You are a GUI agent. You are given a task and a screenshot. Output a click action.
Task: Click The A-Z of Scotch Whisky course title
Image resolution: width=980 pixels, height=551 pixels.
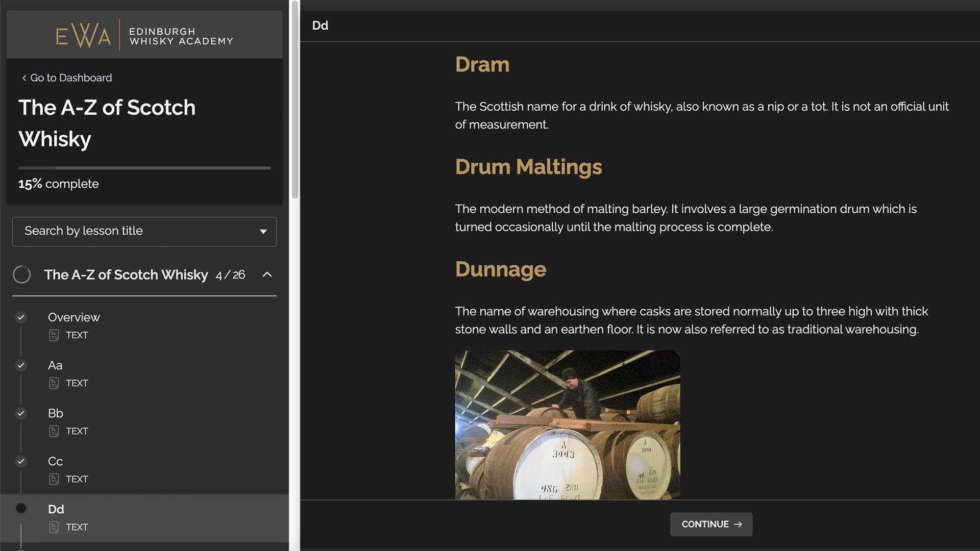point(107,123)
